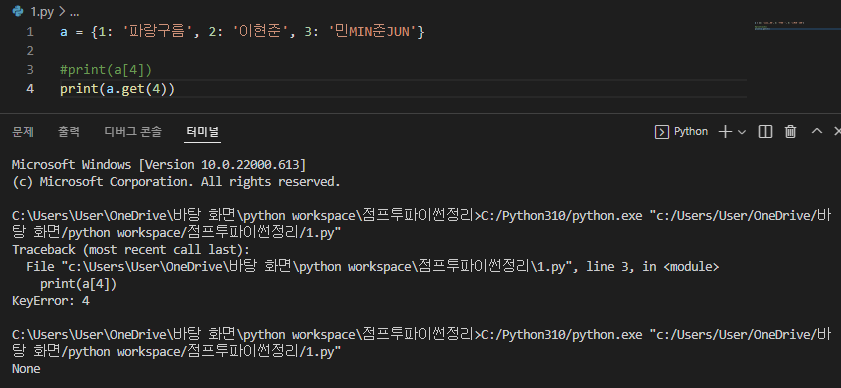Image resolution: width=841 pixels, height=388 pixels.
Task: Click line number 4 in the gutter
Action: coord(30,89)
